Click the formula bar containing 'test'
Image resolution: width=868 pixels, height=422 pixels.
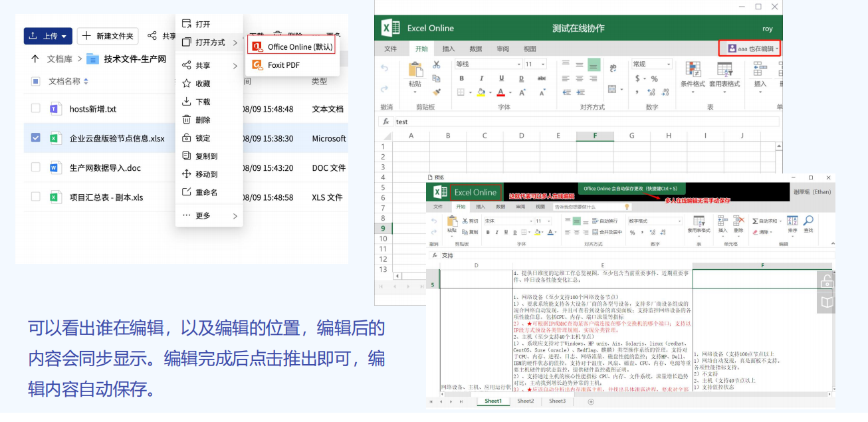[585, 122]
